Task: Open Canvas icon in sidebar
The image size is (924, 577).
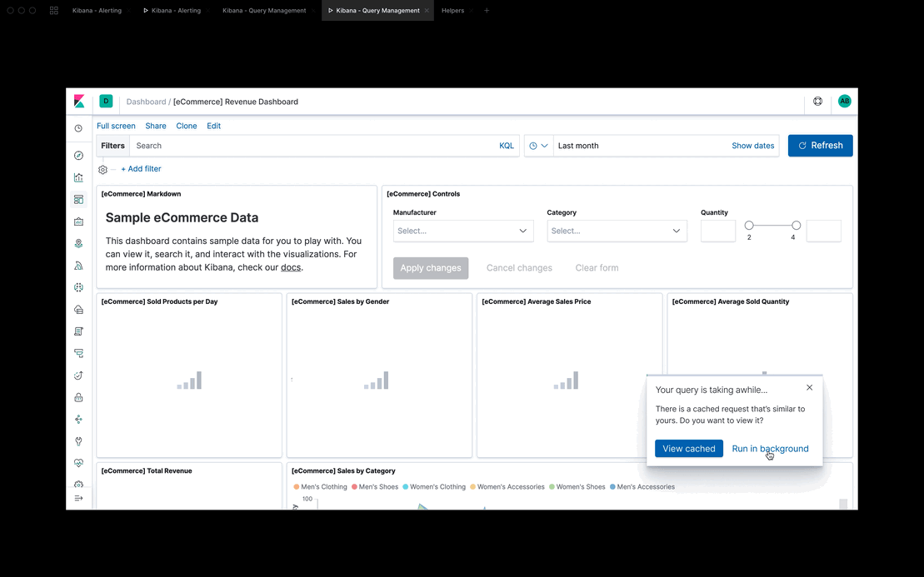Action: pos(78,221)
